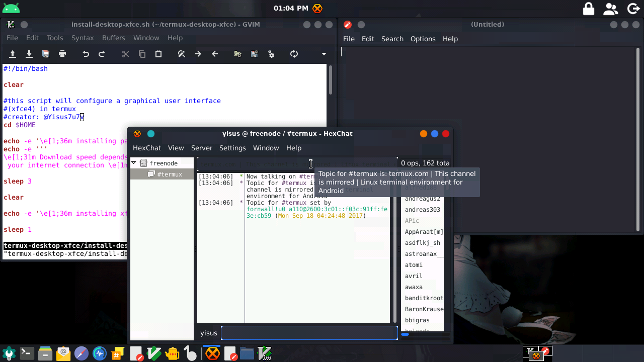Open File menu in GVIM
The width and height of the screenshot is (644, 362).
(12, 38)
